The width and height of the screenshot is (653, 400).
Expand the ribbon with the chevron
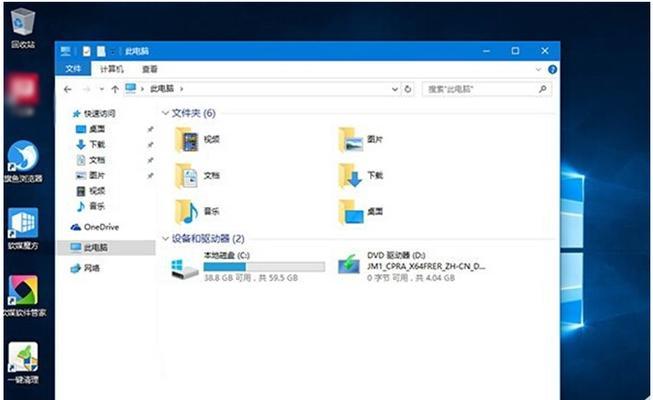tap(538, 70)
